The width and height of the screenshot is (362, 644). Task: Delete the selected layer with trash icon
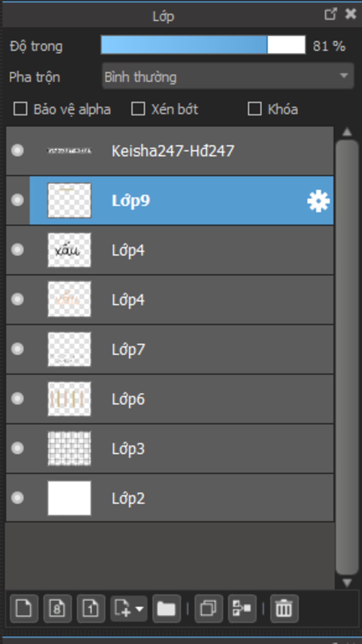click(x=284, y=609)
